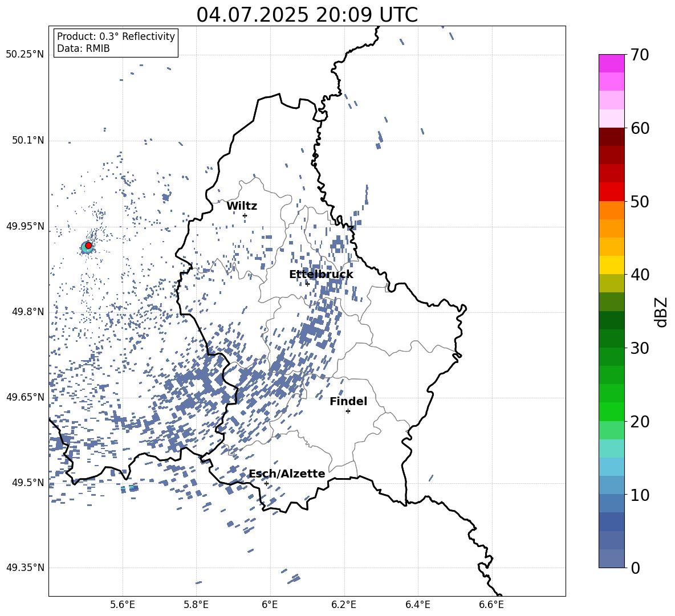Click the 6.6°E longitude label
The width and height of the screenshot is (675, 616).
coord(491,605)
